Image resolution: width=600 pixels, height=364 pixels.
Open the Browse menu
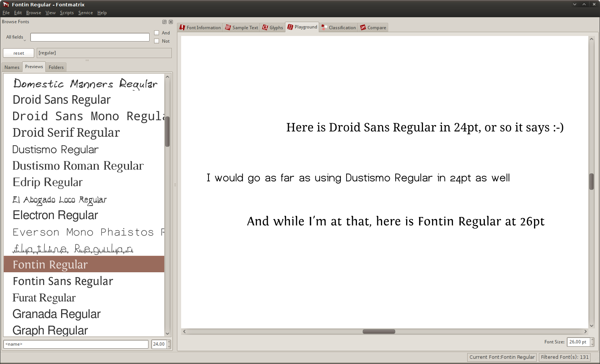click(x=34, y=13)
